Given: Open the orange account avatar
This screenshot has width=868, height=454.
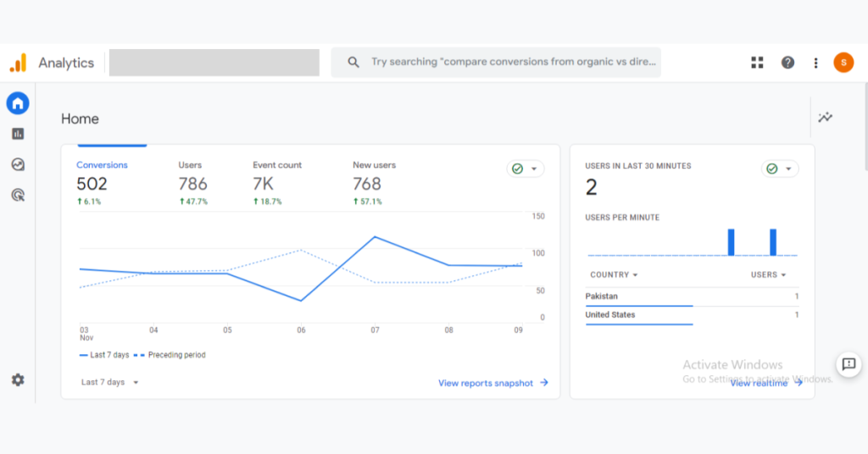Looking at the screenshot, I should click(x=843, y=63).
